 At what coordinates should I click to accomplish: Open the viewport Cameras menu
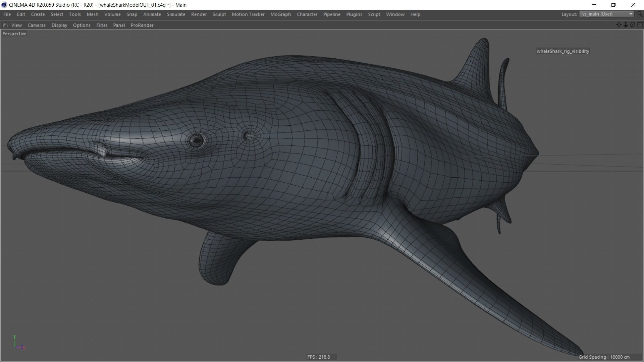pos(37,25)
